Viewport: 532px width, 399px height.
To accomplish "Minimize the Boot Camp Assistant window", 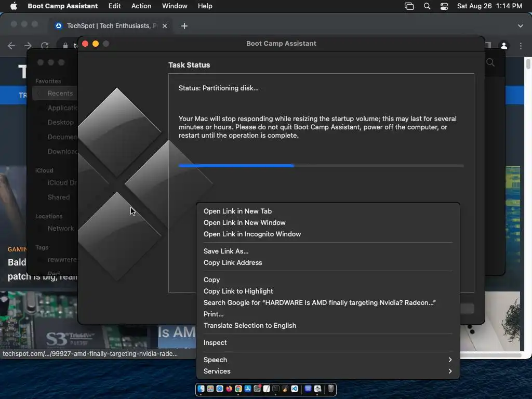I will pos(96,44).
